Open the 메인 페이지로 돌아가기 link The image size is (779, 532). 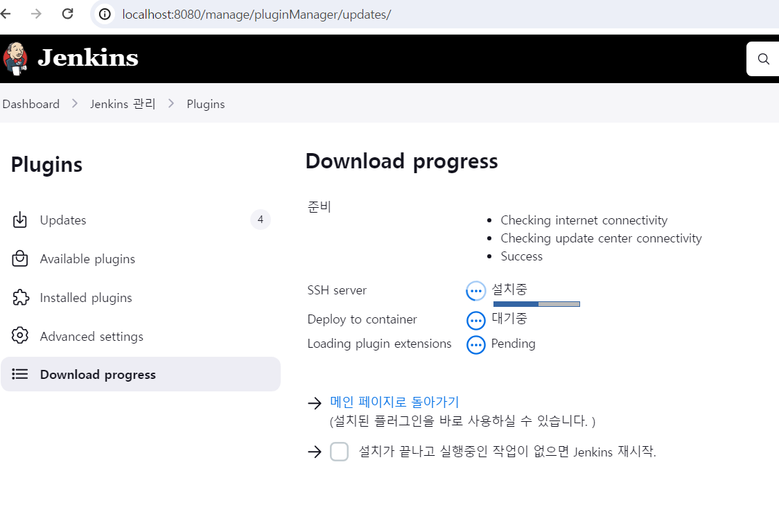[394, 402]
